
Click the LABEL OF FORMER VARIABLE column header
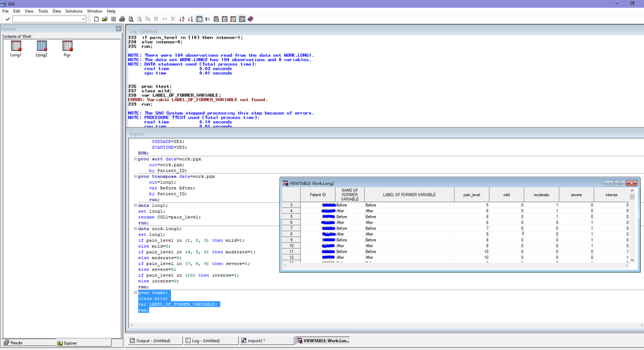(x=409, y=195)
